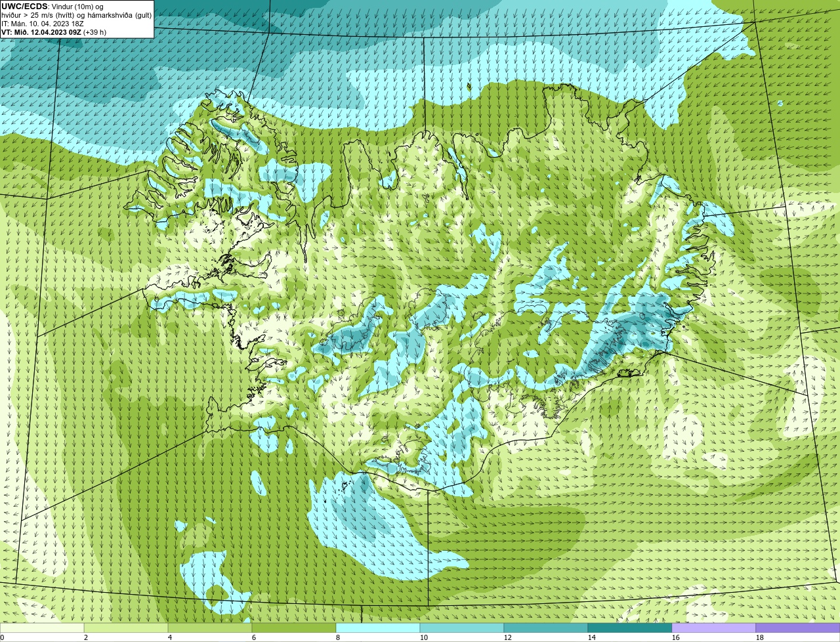Click the 2–4 m/s light green legend swatch

126,628
